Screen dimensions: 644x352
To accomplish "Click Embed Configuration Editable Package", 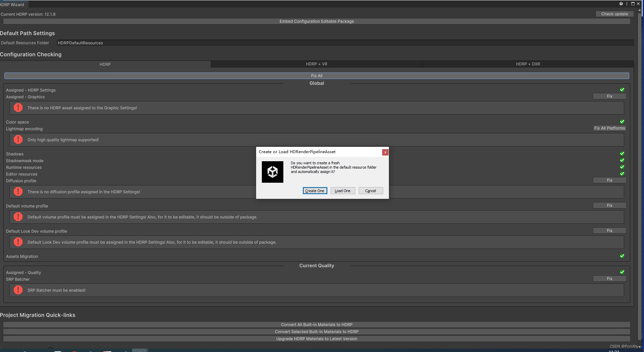I will coord(317,21).
